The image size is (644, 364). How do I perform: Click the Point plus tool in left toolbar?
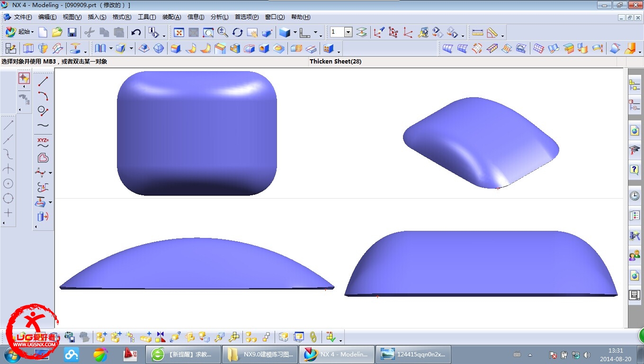[x=8, y=213]
